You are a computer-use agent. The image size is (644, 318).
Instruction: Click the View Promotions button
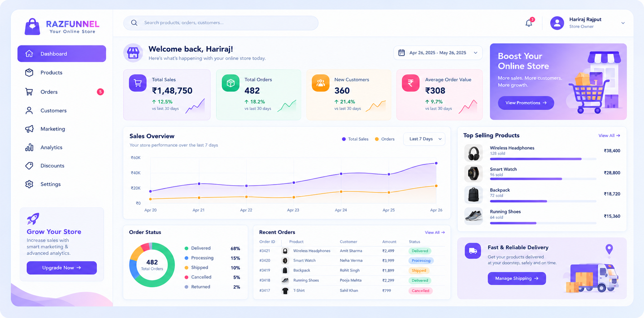pos(526,103)
